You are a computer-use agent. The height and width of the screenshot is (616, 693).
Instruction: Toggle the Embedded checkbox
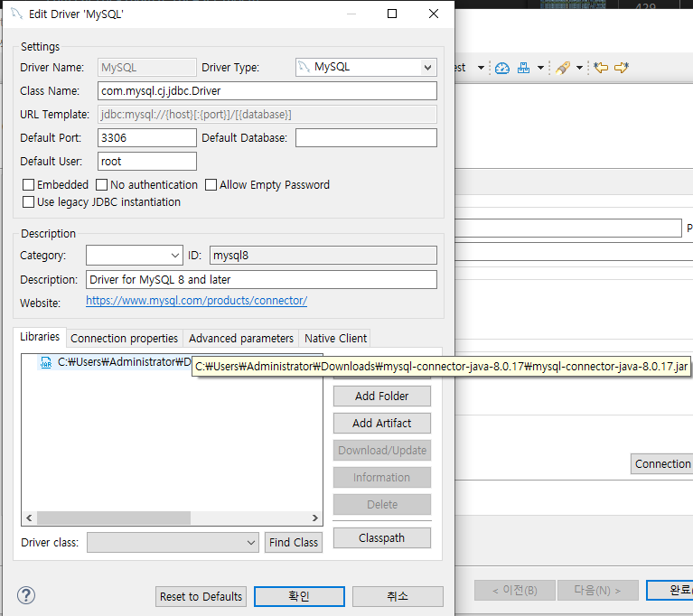(28, 185)
